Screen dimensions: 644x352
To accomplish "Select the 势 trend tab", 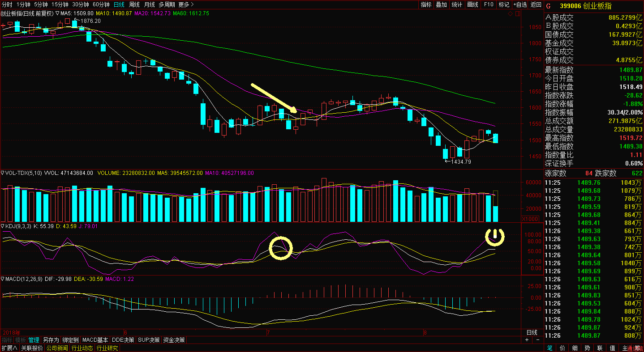I will 587,348.
